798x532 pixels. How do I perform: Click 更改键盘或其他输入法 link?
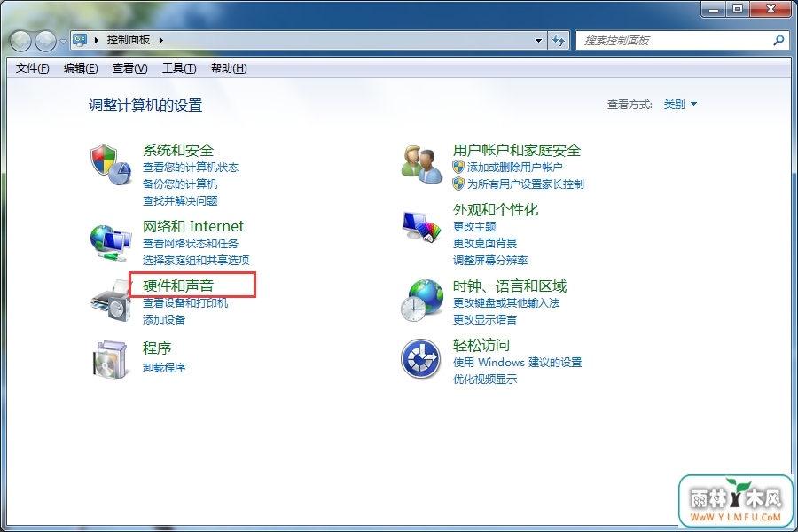coord(506,303)
